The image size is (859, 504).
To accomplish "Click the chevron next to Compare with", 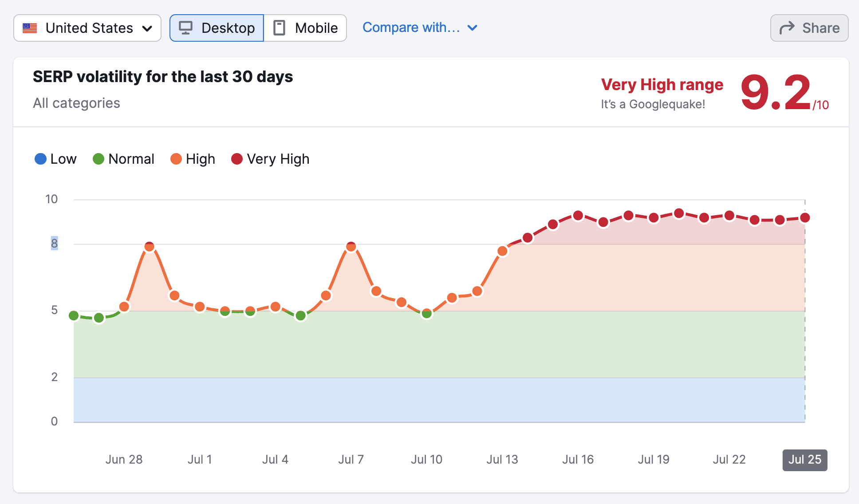I will coord(473,28).
